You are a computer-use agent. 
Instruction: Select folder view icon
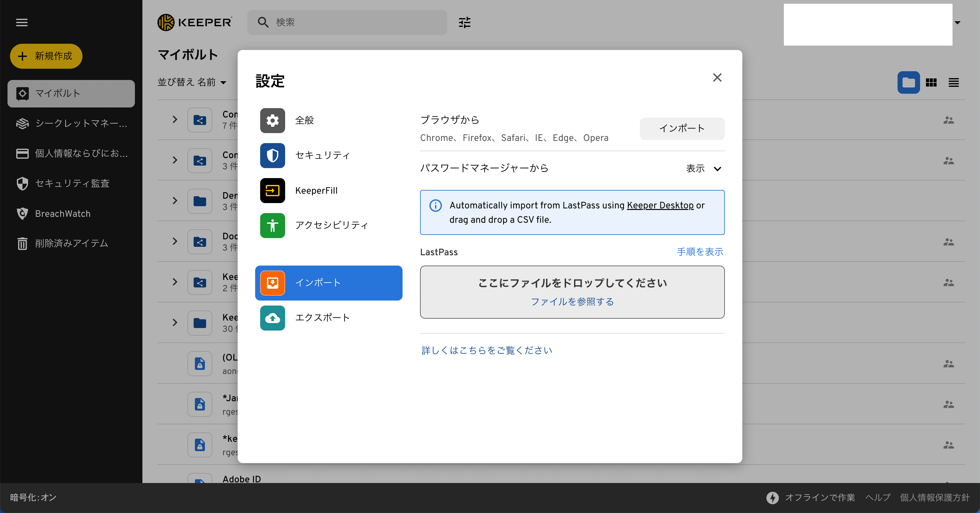click(x=908, y=82)
